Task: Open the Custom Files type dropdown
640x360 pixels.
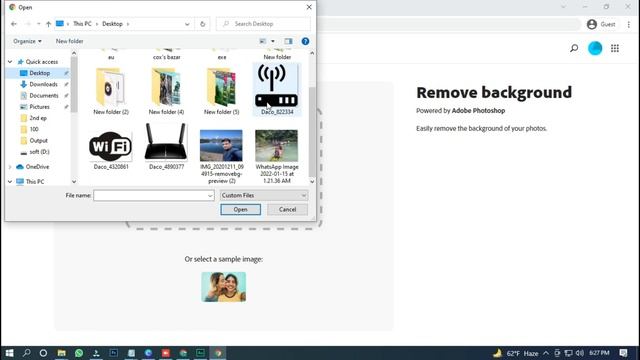Action: coord(264,196)
